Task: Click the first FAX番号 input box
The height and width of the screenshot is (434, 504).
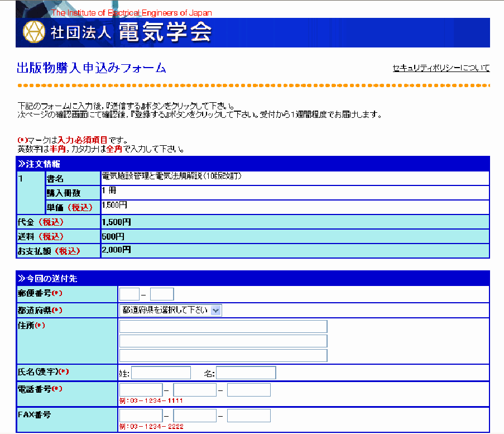Action: pos(141,416)
